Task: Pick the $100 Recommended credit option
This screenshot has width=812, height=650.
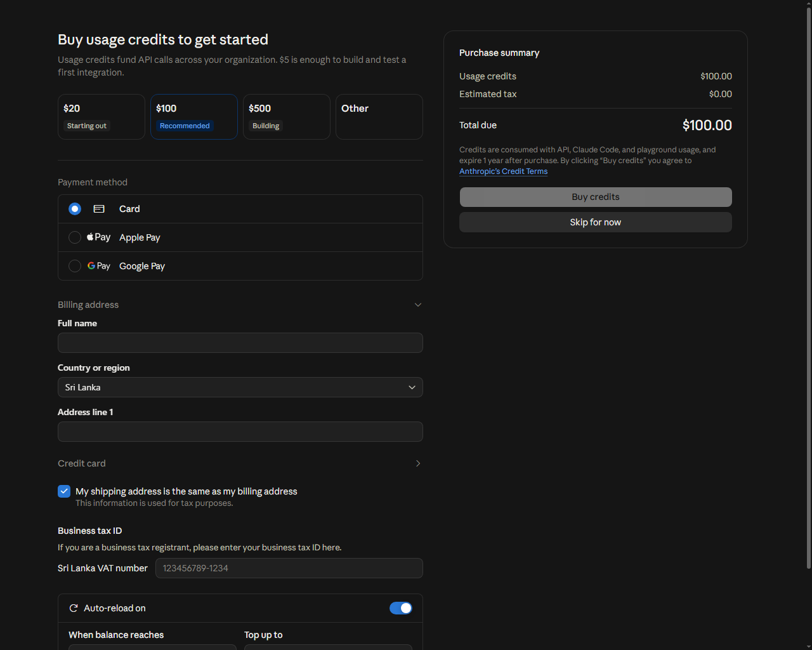Action: 194,117
